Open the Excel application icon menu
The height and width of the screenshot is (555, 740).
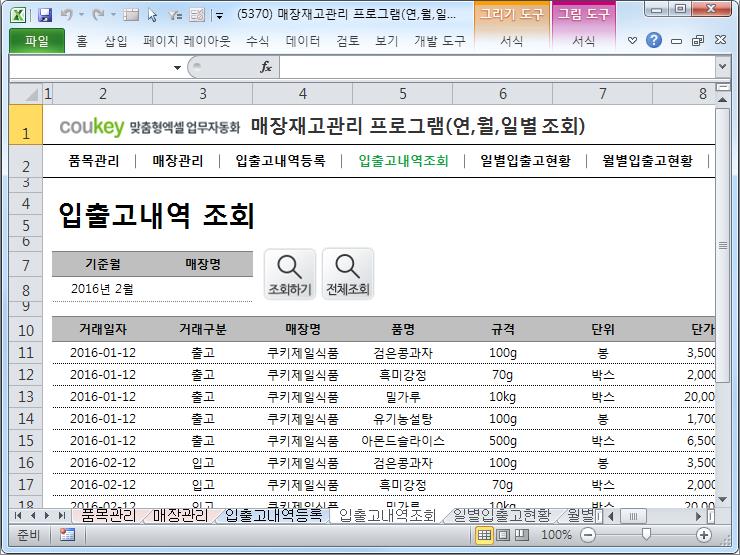tap(18, 15)
